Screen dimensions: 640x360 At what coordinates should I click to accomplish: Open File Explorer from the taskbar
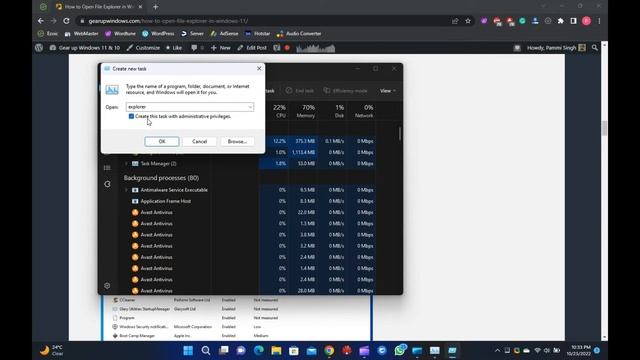click(x=276, y=351)
